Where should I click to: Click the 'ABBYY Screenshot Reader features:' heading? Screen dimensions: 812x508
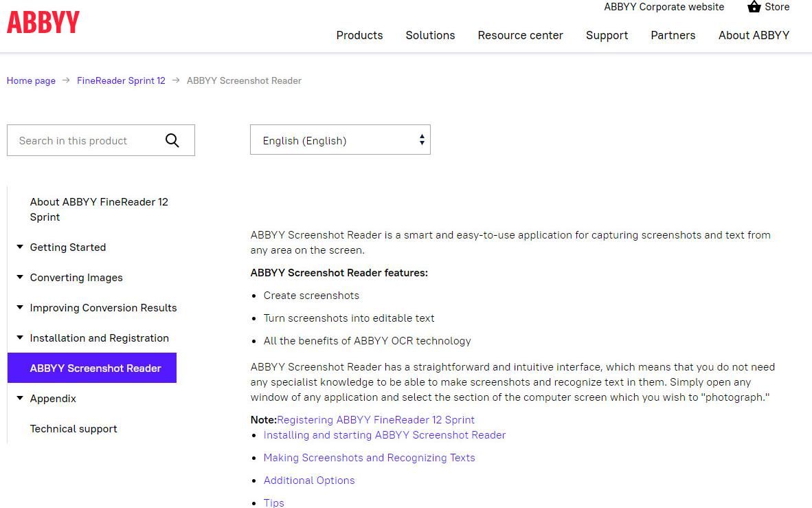(x=339, y=273)
